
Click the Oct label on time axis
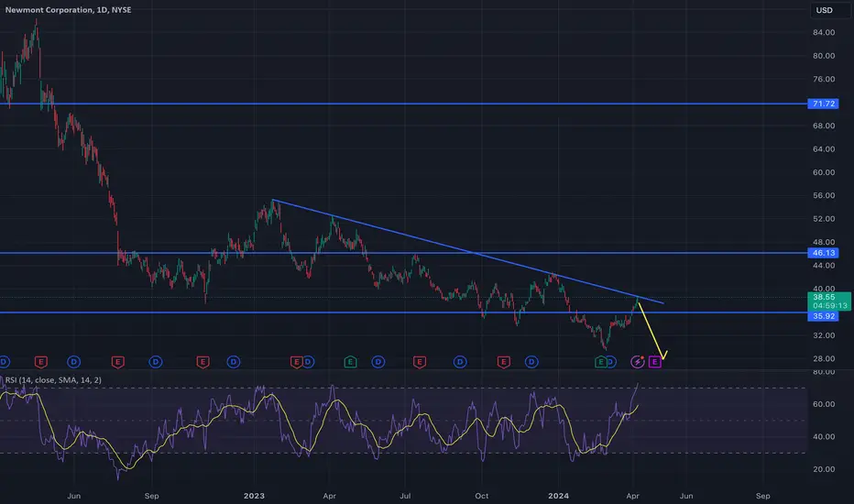click(x=481, y=496)
